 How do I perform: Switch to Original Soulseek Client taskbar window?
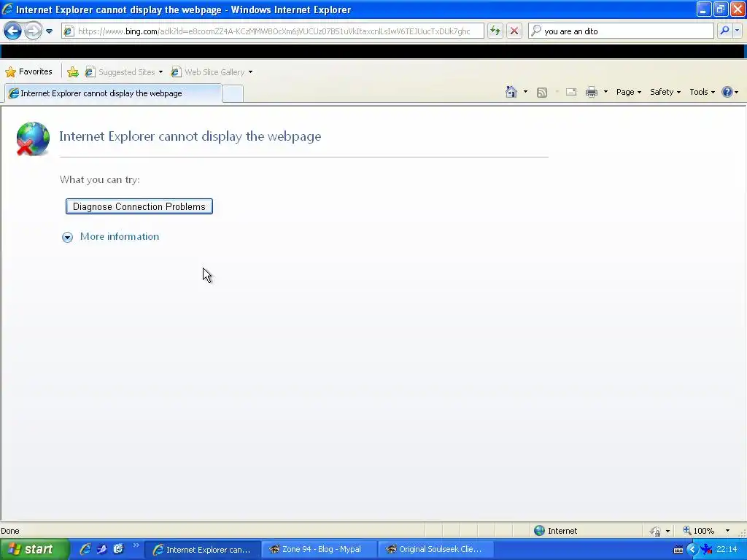[436, 550]
